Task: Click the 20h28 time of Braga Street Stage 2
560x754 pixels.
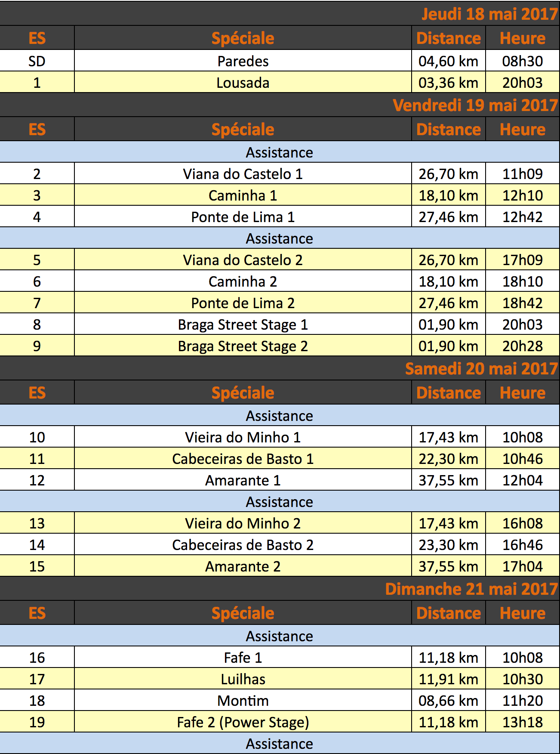Action: point(523,346)
